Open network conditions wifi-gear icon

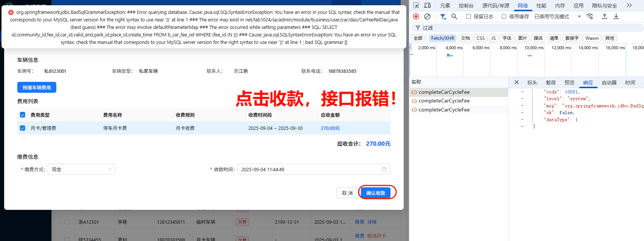pyautogui.click(x=590, y=17)
